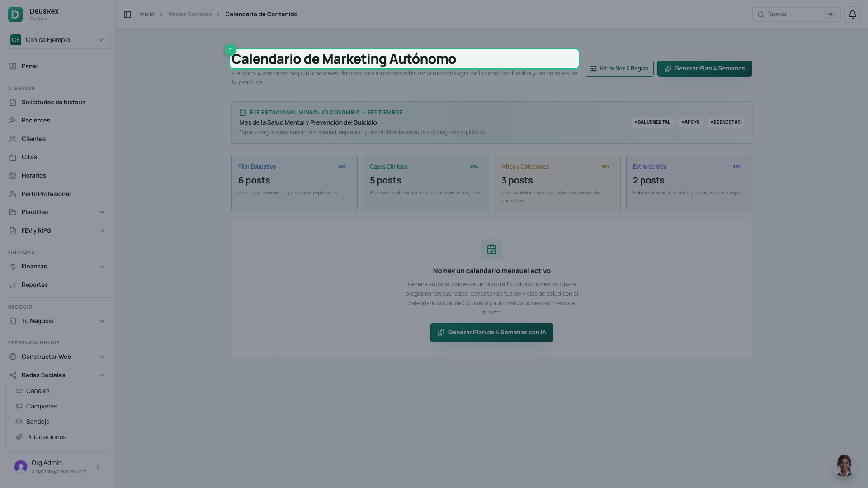868x488 pixels.
Task: Open the Org Admin account chevron
Action: click(98, 467)
